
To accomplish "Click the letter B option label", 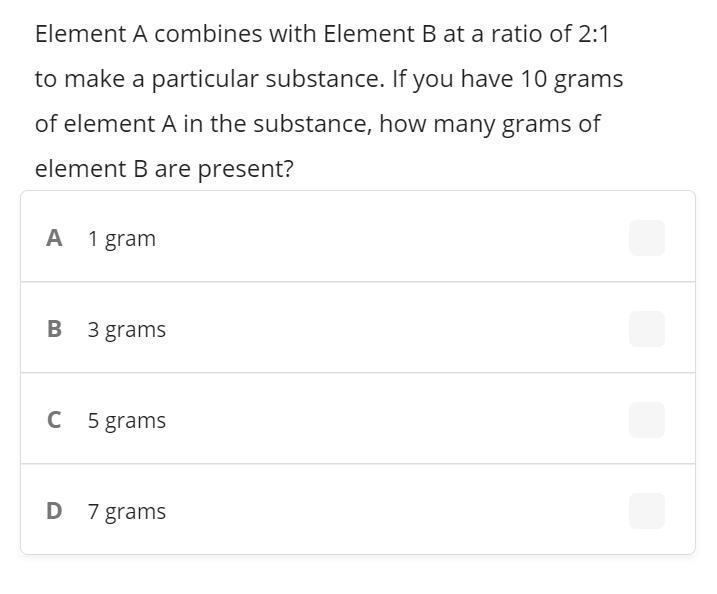I will 54,329.
